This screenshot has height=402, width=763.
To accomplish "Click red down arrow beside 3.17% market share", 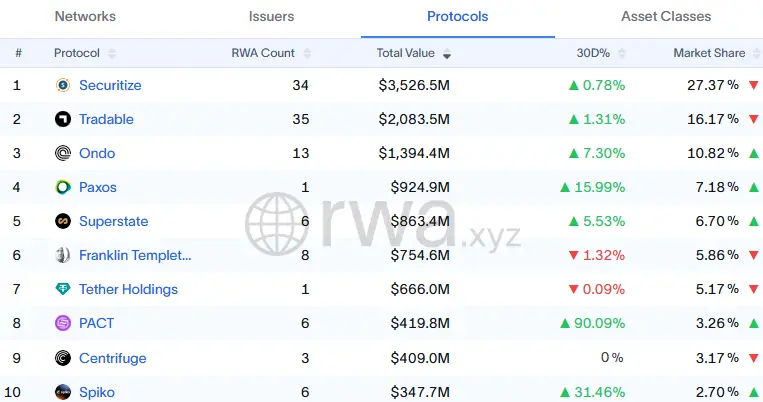I will [x=754, y=358].
